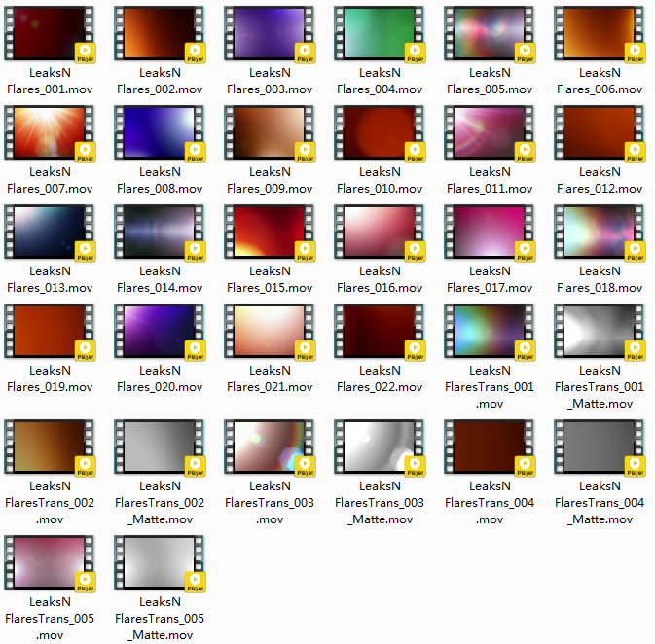The image size is (655, 644).
Task: Select the LeaksNFlares_007.mov sunburst video icon
Action: coord(49,132)
